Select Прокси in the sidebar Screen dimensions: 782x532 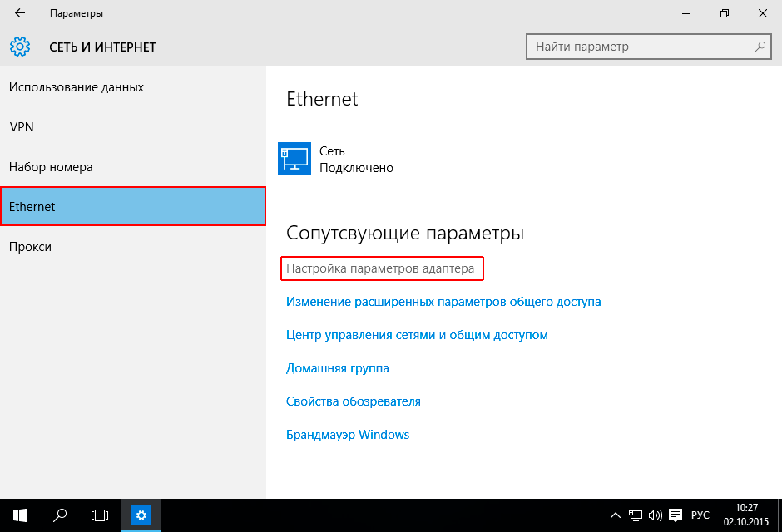pyautogui.click(x=132, y=247)
